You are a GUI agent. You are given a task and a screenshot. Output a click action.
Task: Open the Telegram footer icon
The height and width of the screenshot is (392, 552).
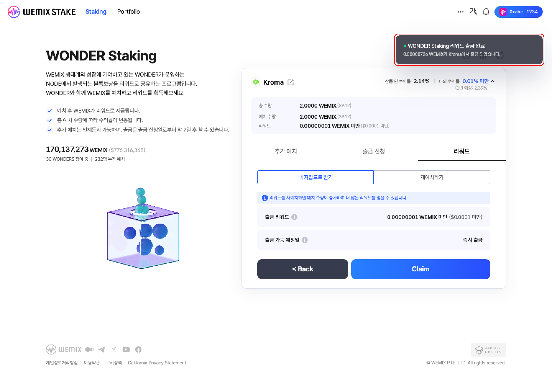click(x=102, y=349)
